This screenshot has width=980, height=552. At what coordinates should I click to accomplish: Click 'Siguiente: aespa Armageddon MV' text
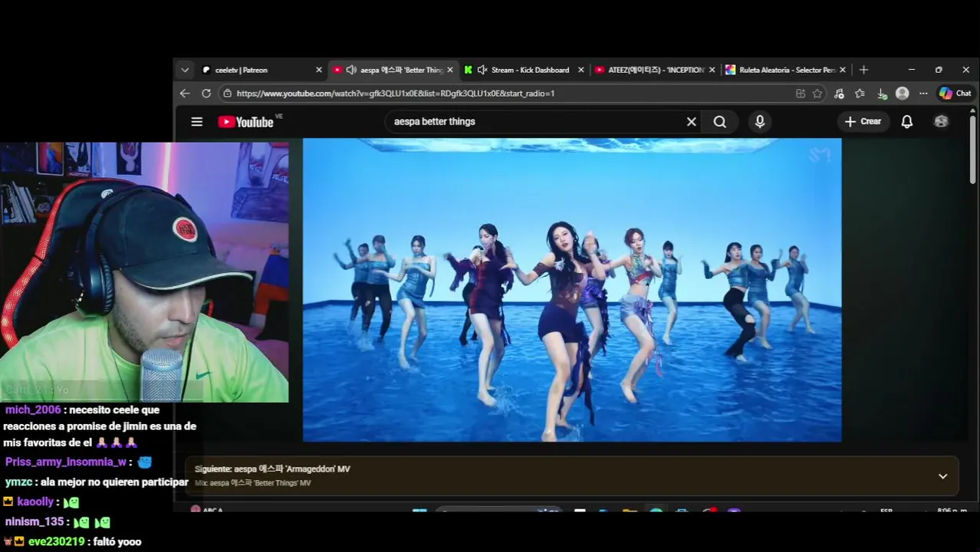(x=272, y=469)
